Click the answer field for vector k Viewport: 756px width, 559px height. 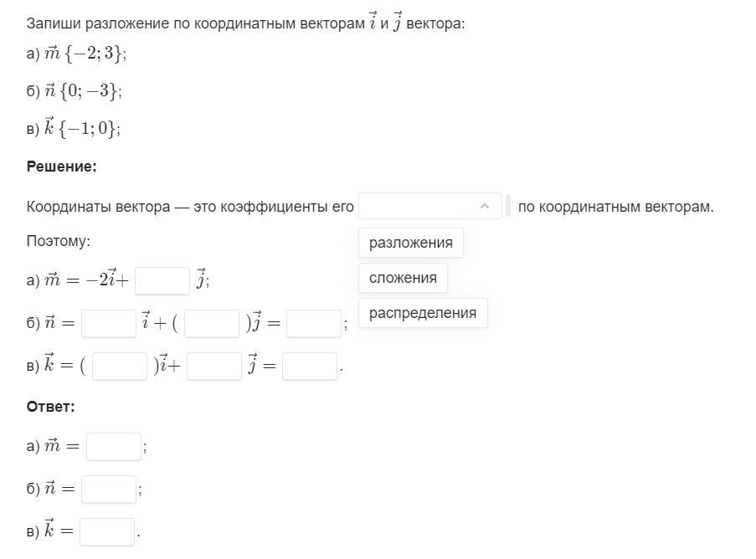point(107,531)
